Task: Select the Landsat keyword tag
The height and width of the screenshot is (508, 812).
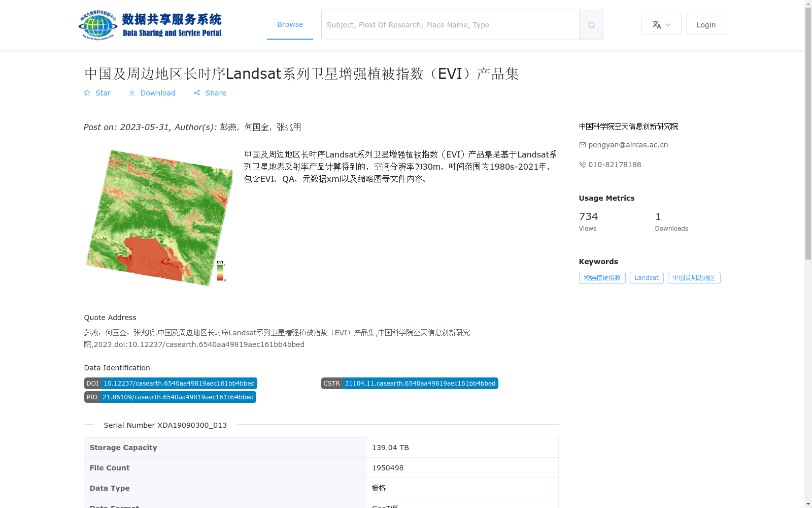Action: click(647, 278)
